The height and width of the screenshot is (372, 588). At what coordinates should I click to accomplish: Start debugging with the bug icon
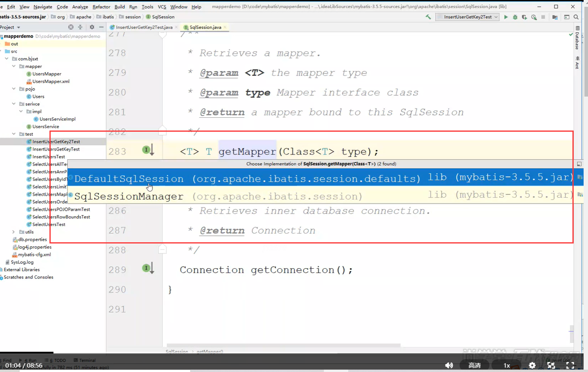[515, 17]
